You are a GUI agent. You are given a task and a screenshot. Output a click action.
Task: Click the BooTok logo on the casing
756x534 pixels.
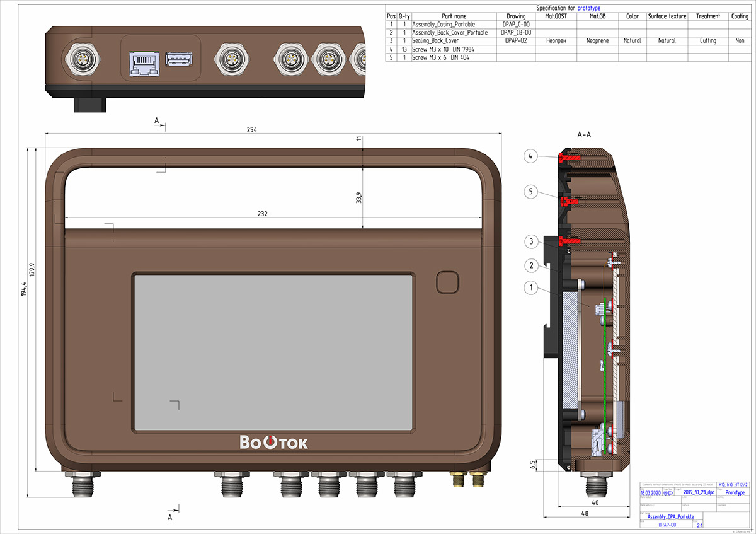(x=273, y=443)
